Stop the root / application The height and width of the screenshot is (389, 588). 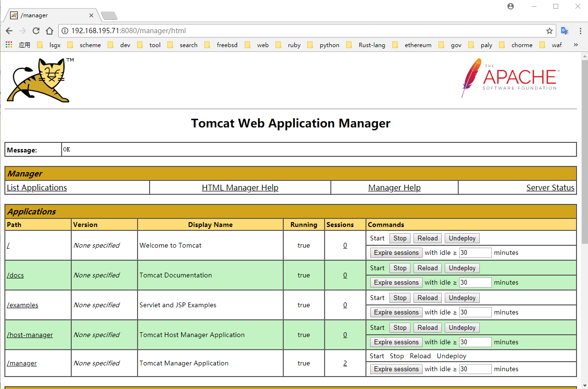400,238
